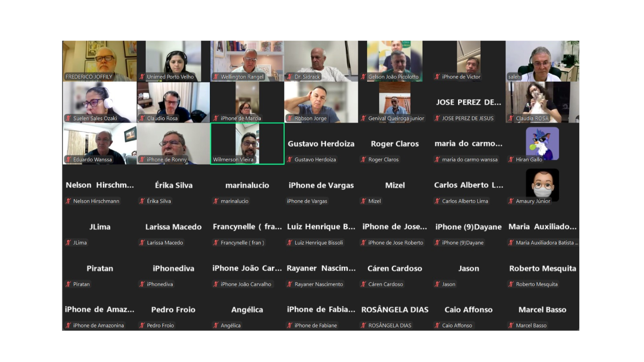Click the small 'JOSE PEREZ DE JESUS' name label
Screen dimensions: 644x362
468,118
